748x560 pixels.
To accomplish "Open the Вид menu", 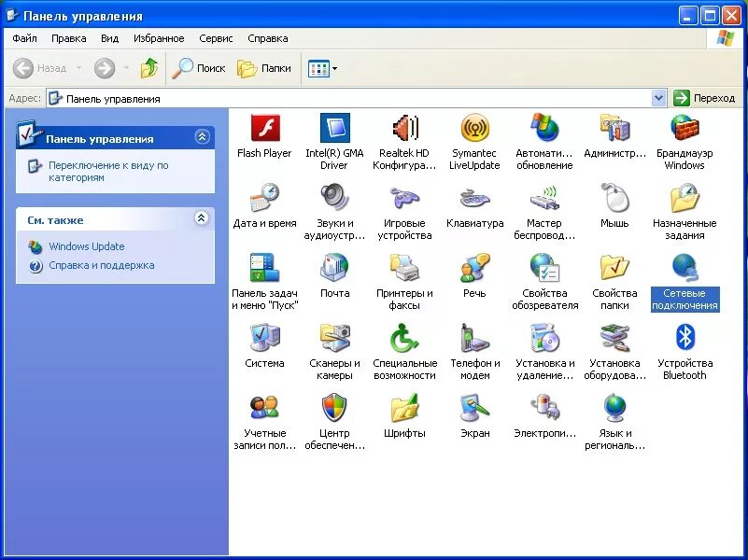I will point(109,38).
